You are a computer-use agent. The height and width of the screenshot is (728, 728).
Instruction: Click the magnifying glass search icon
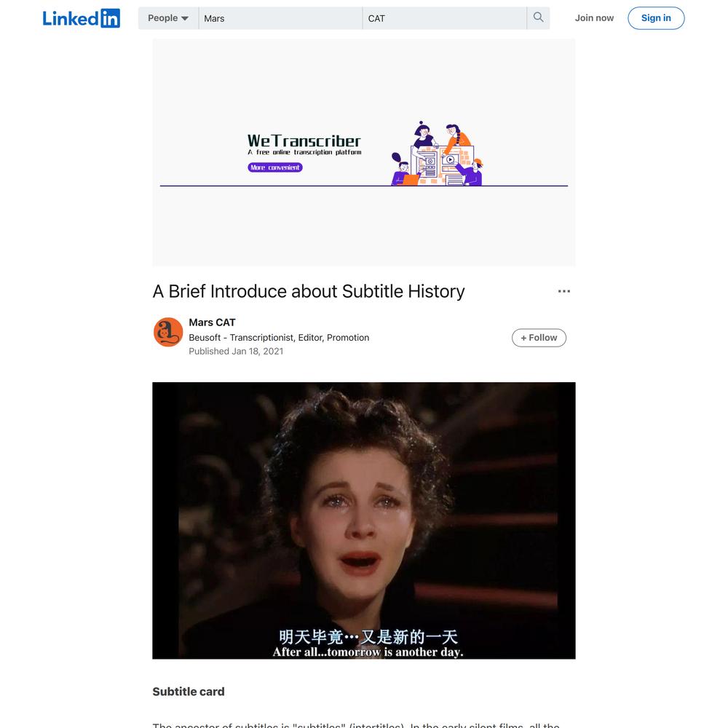tap(538, 17)
